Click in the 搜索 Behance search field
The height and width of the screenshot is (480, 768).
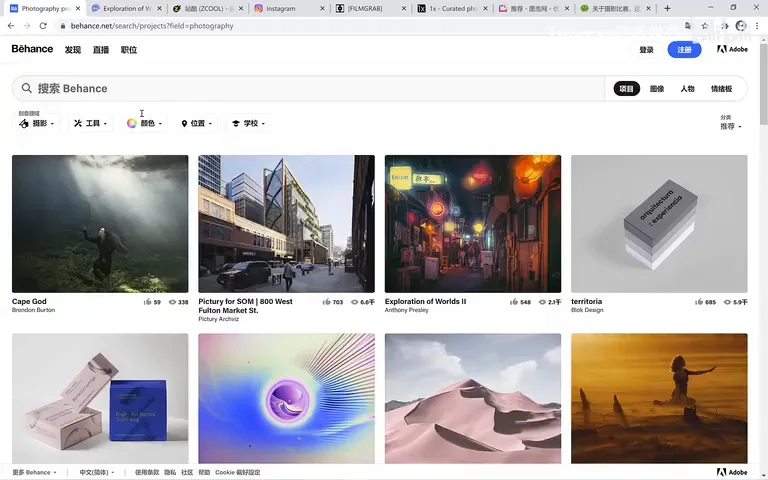pyautogui.click(x=309, y=89)
